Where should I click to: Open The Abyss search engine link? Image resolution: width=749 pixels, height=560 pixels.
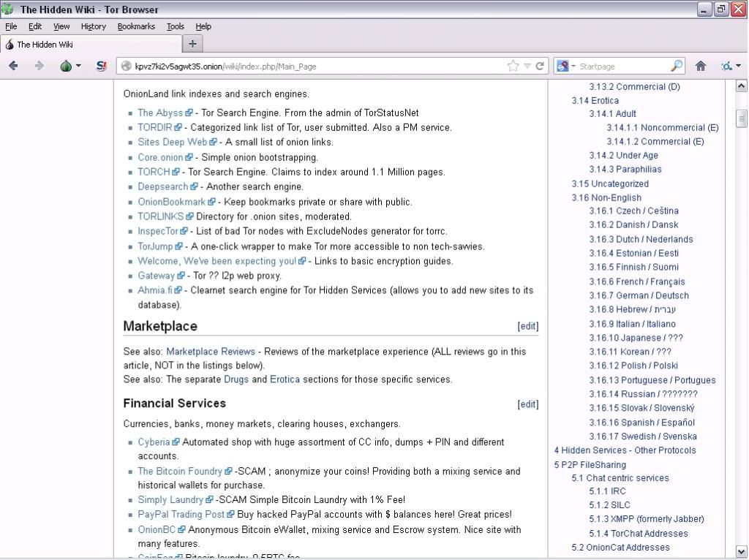(160, 113)
